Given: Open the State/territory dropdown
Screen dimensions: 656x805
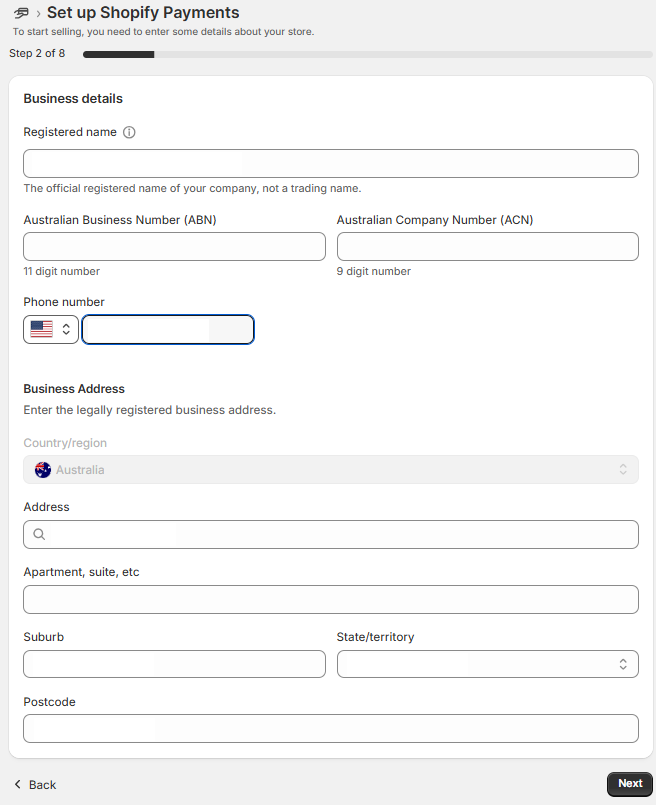Looking at the screenshot, I should click(488, 664).
